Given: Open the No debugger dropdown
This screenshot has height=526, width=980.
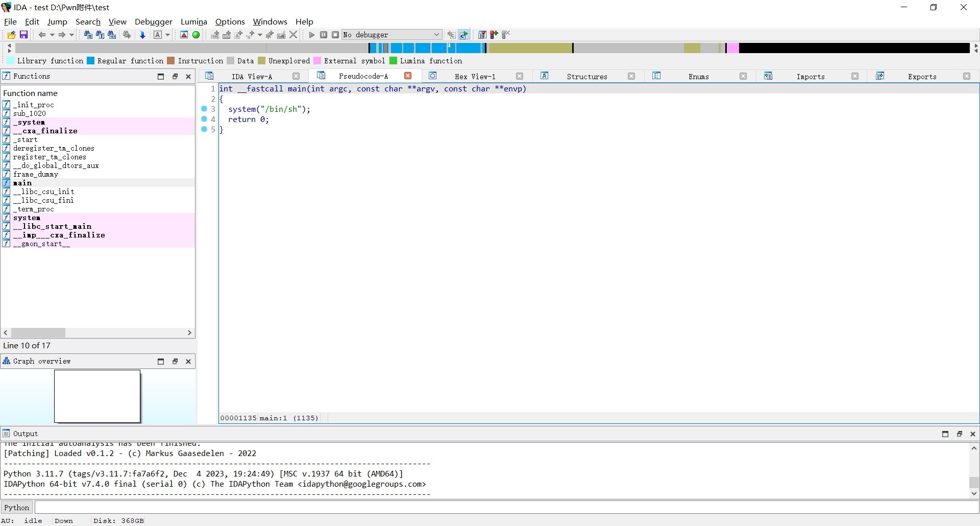Looking at the screenshot, I should (435, 35).
